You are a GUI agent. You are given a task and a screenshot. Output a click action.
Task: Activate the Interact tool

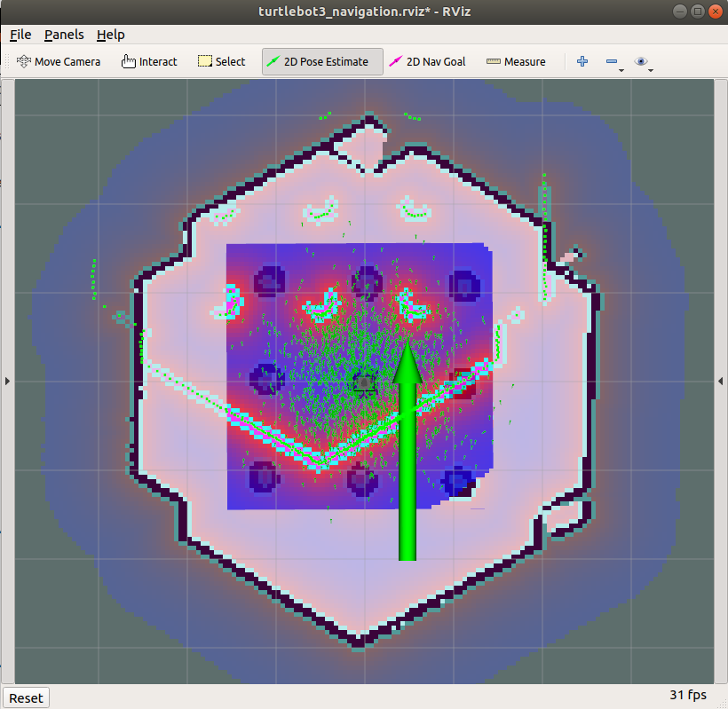(x=149, y=61)
